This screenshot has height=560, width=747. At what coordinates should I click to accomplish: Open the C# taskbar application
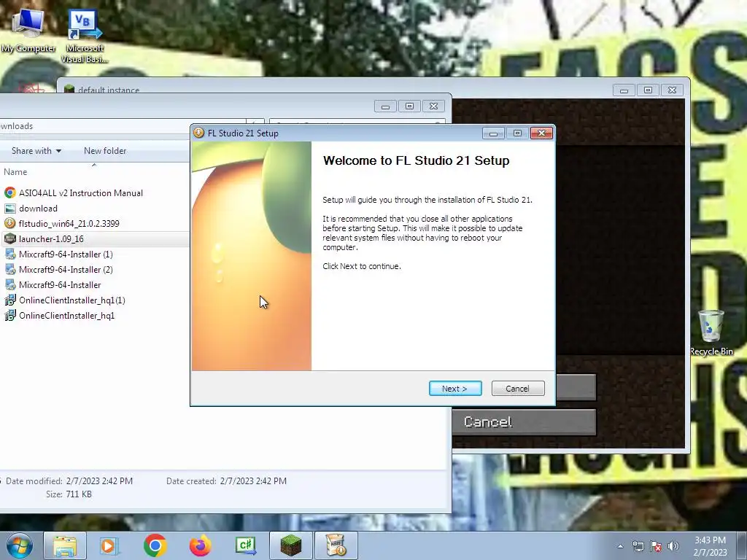(245, 545)
